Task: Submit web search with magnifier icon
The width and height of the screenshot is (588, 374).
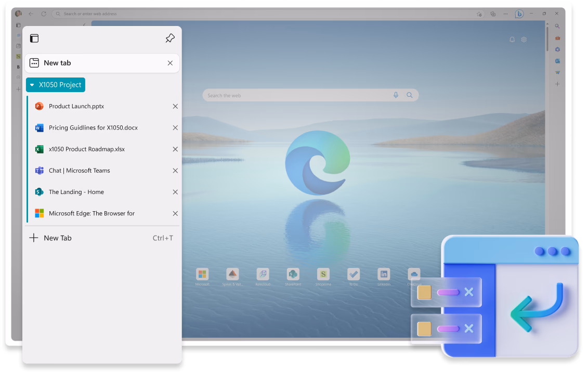Action: (x=410, y=95)
